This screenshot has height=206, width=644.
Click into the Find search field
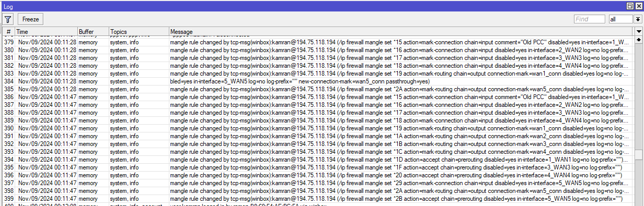tap(590, 19)
